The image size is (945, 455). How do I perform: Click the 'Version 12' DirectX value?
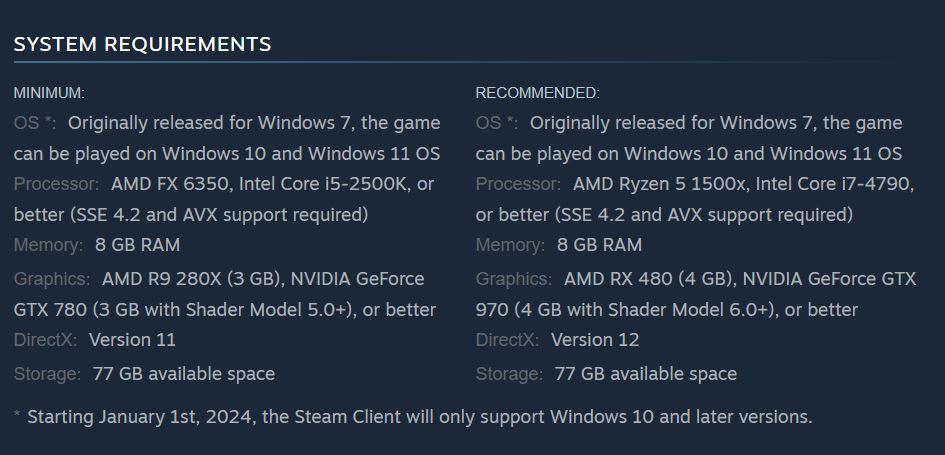594,340
